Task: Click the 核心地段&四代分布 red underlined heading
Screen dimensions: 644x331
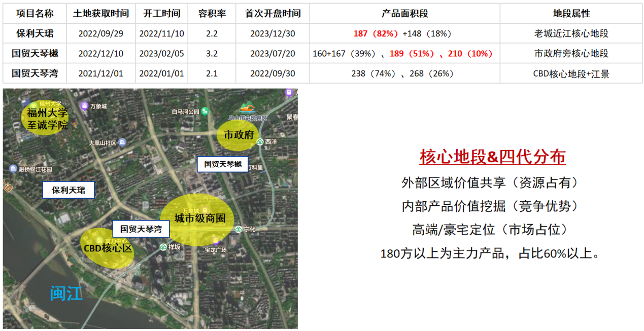Action: [x=492, y=157]
